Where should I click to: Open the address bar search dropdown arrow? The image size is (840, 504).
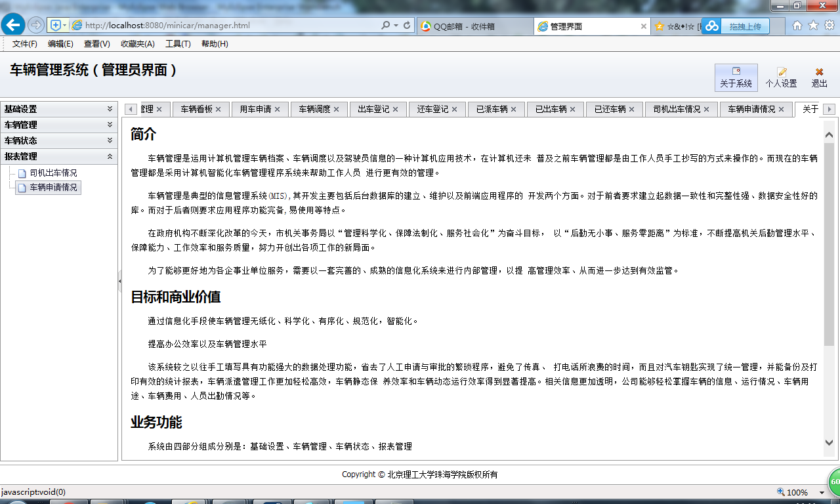(396, 26)
